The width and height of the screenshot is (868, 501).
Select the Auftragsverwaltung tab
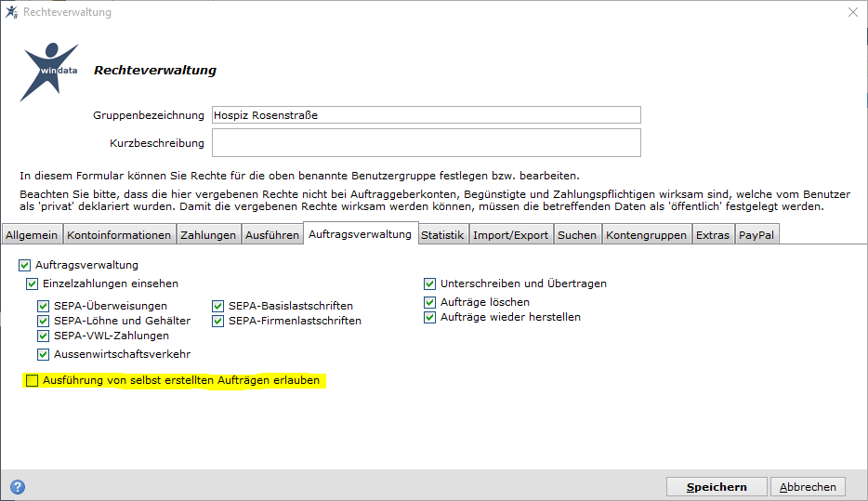tap(360, 233)
